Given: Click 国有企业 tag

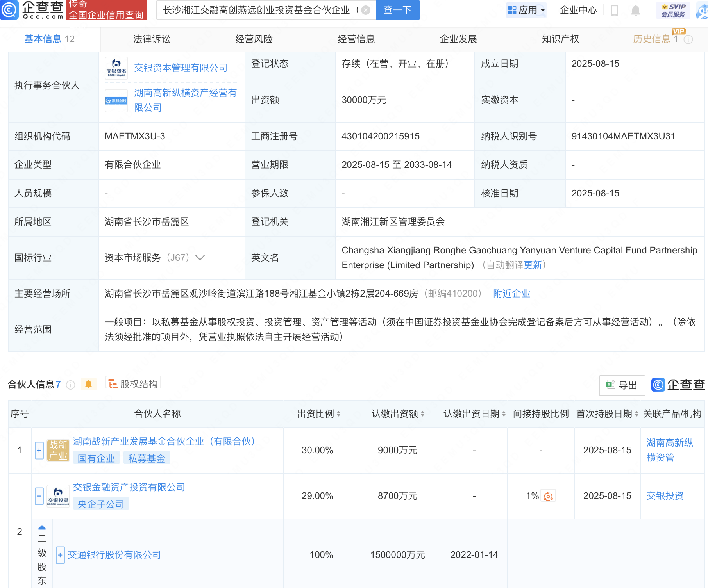Looking at the screenshot, I should [x=96, y=458].
